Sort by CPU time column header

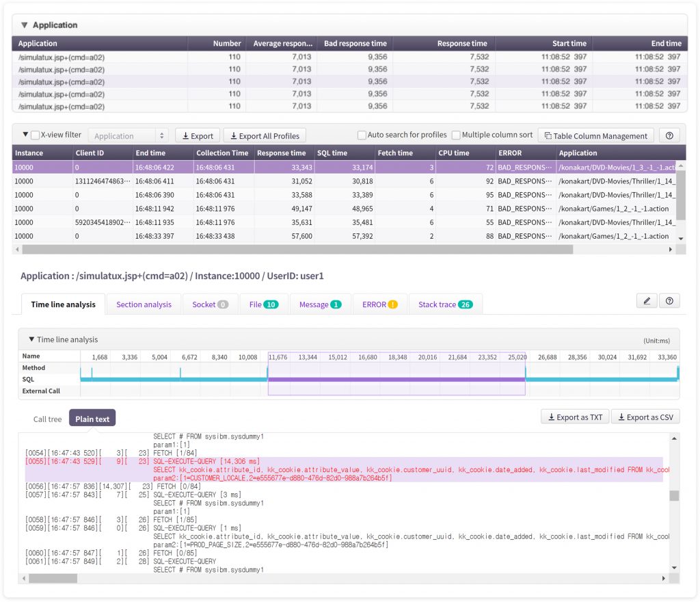(466, 153)
